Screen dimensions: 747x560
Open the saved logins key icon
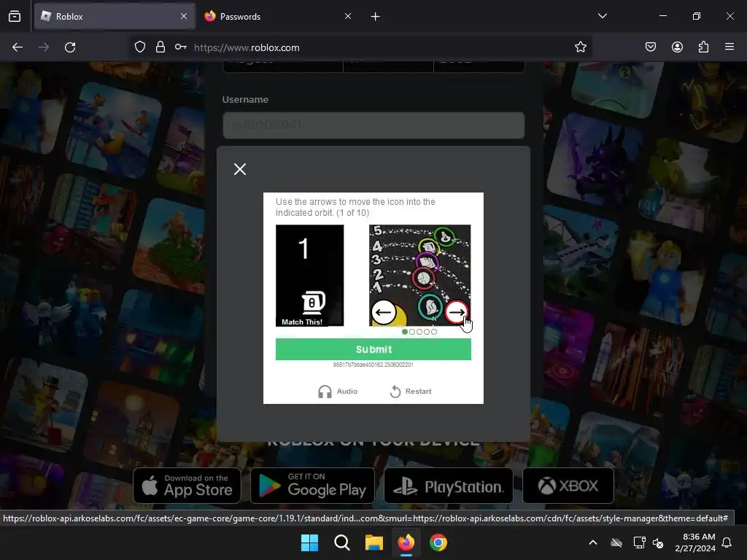[181, 47]
